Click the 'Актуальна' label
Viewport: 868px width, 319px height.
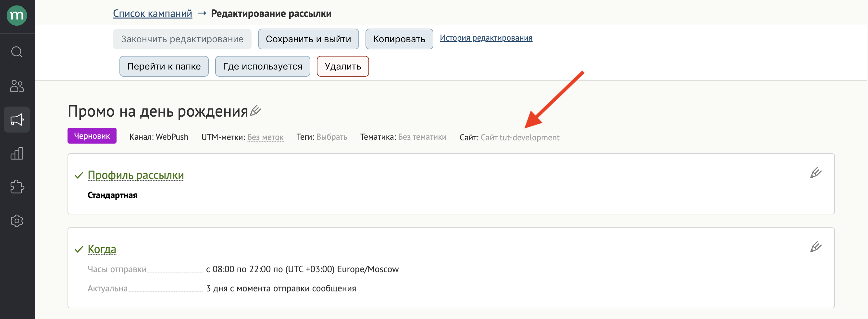click(x=107, y=289)
